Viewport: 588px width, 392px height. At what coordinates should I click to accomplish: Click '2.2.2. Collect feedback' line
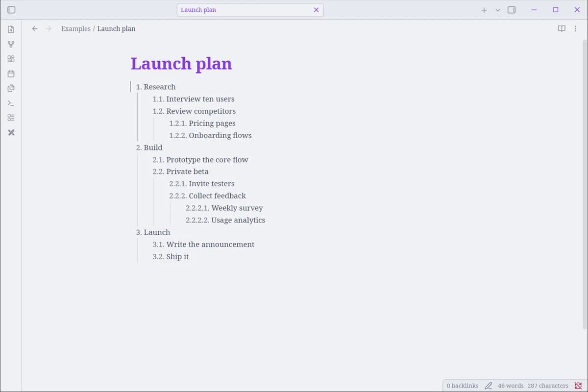pyautogui.click(x=208, y=196)
